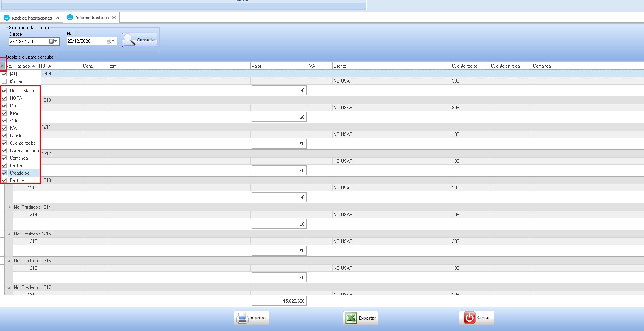Click the magnifier icon on Consultar

pos(129,40)
